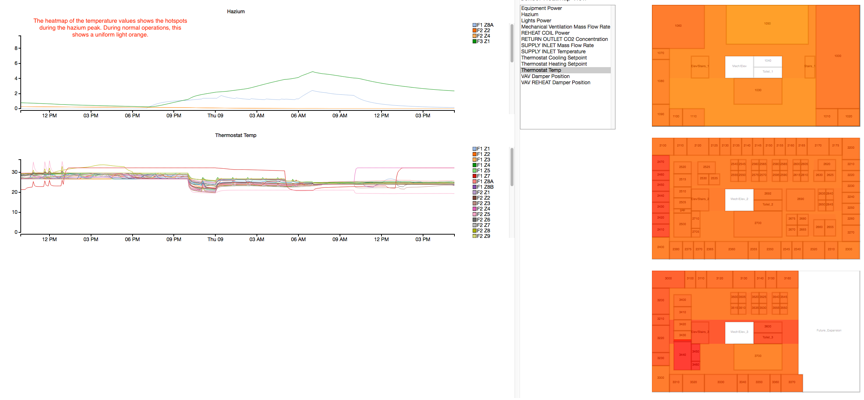Click F2 Z2 legend swatch in Hazium chart
864x400 pixels.
475,30
